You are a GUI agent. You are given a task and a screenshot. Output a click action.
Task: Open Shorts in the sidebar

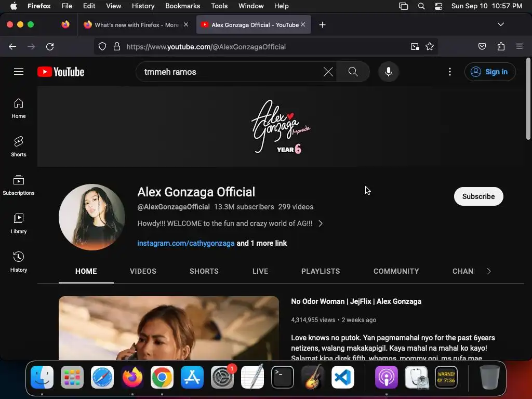[19, 147]
